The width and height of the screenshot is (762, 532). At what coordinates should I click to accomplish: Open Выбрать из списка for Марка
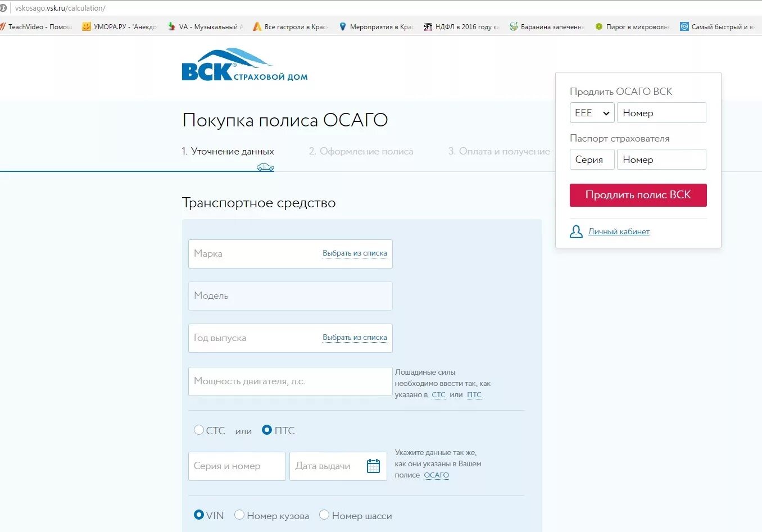[355, 253]
